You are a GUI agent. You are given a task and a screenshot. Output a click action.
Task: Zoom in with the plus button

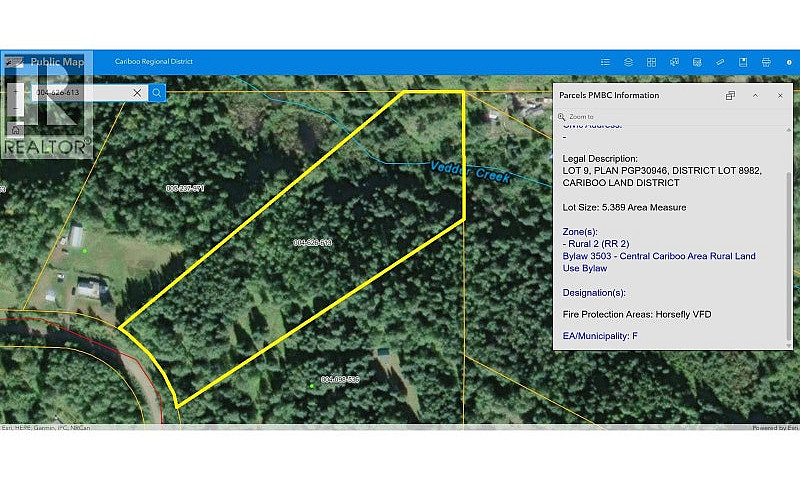15,92
